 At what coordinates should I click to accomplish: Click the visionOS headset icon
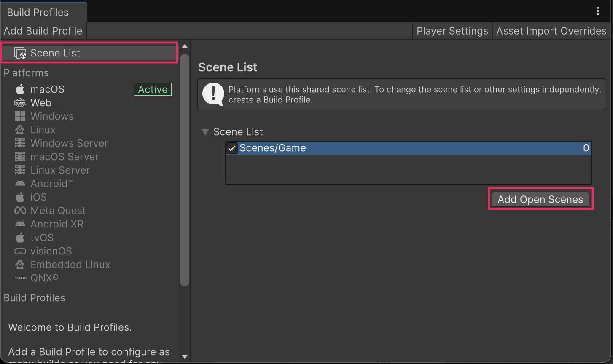(20, 251)
